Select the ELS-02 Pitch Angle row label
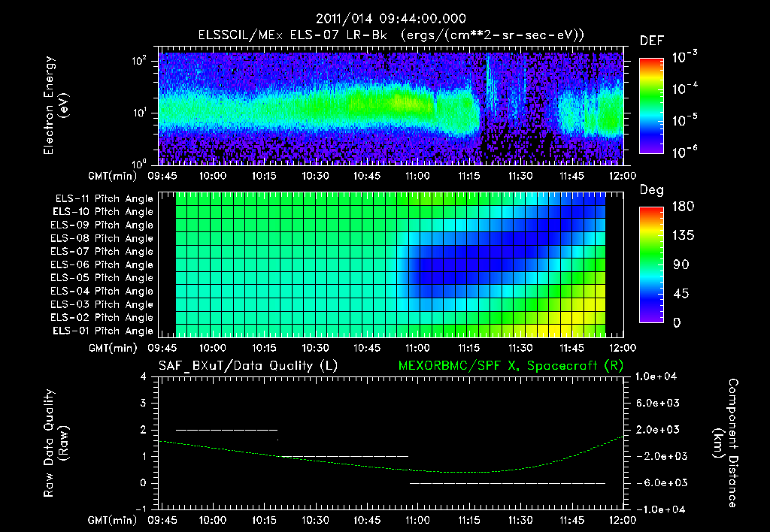This screenshot has height=532, width=770. coord(102,318)
